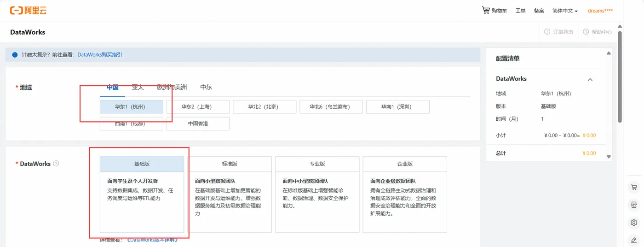644x247 pixels.
Task: Click the Alibaba Cloud logo
Action: 28,10
